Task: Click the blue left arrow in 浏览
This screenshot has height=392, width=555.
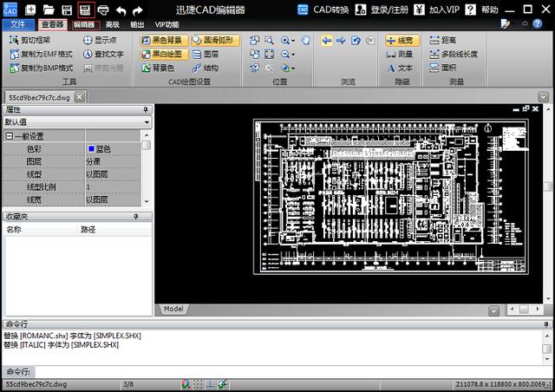Action: (x=327, y=41)
